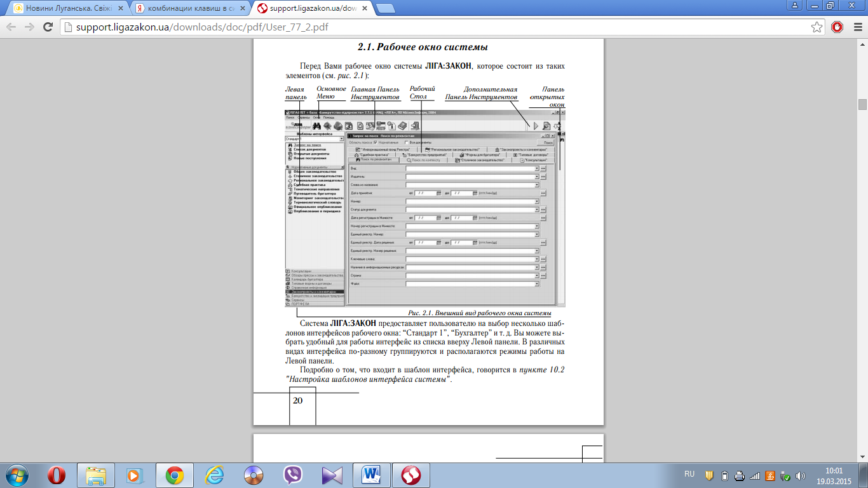This screenshot has width=868, height=488.
Task: Open the media player taskbar icon
Action: pyautogui.click(x=135, y=475)
